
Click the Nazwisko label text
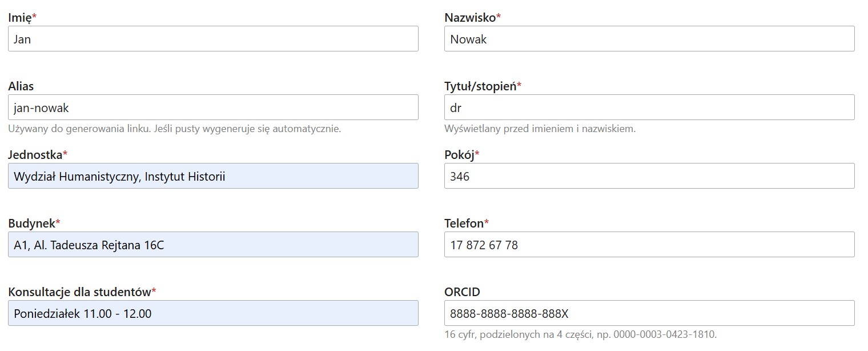tap(469, 18)
